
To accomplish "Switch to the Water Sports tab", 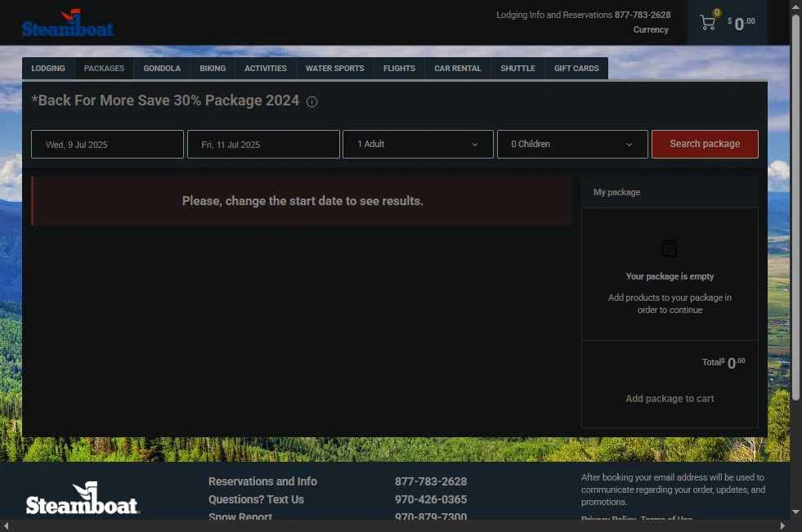I will [335, 69].
